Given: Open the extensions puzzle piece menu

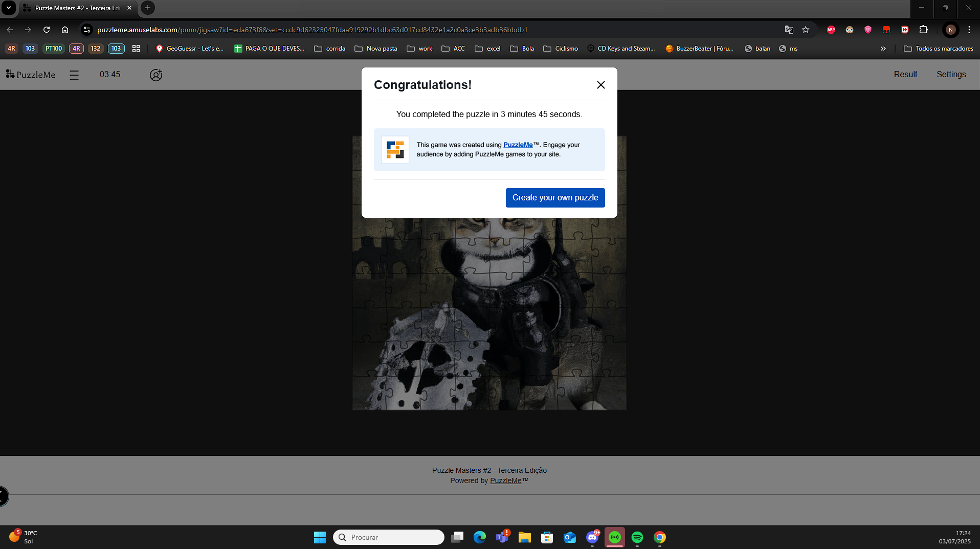Looking at the screenshot, I should (x=923, y=30).
